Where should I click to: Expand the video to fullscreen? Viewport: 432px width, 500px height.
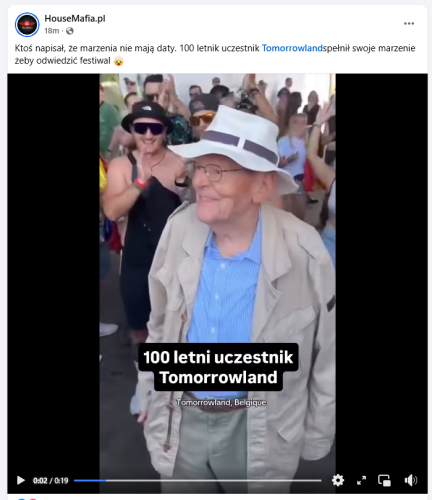click(361, 480)
